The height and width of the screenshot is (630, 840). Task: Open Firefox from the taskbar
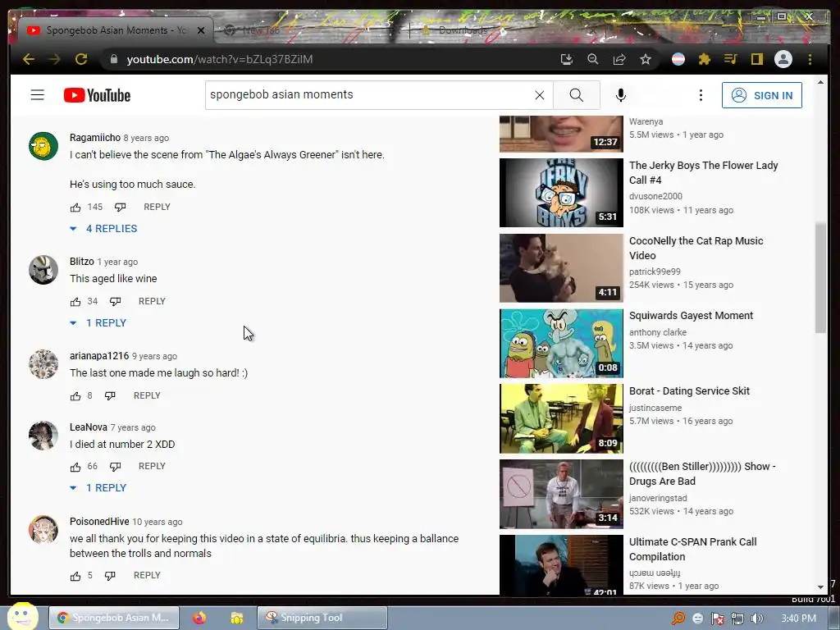[x=199, y=618]
